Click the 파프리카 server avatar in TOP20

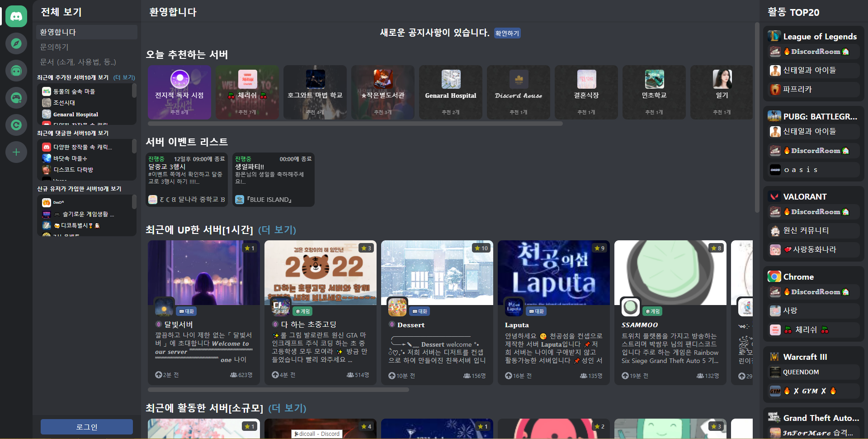[x=775, y=90]
